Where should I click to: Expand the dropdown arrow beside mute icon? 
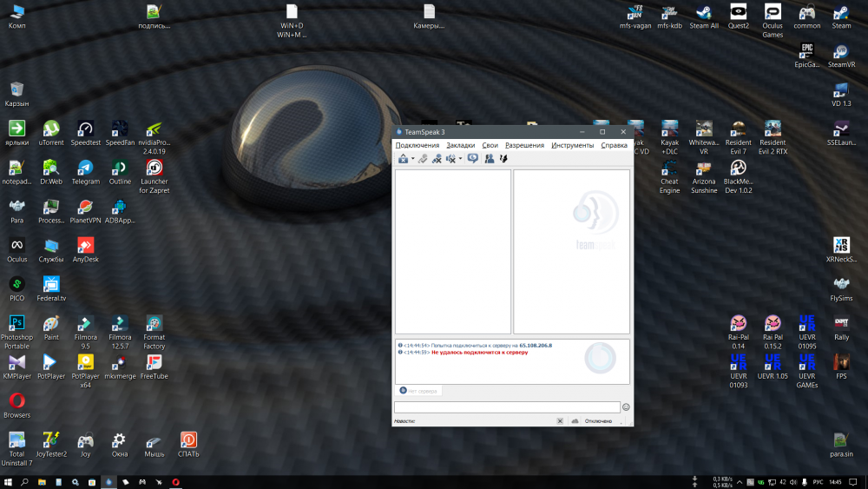pyautogui.click(x=460, y=159)
